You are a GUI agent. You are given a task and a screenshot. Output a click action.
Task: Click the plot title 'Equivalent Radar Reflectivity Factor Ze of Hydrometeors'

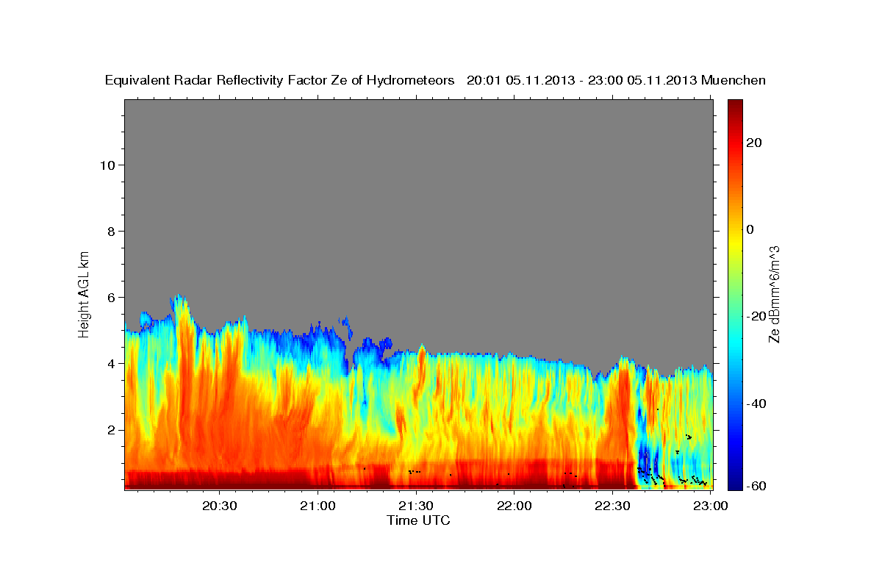pyautogui.click(x=279, y=81)
